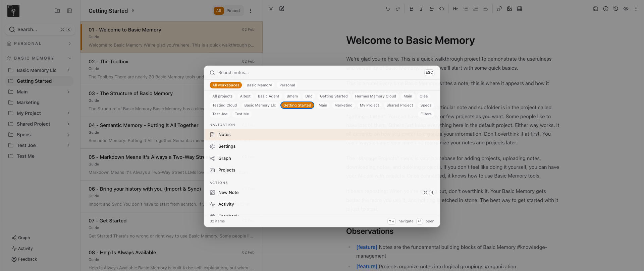The height and width of the screenshot is (271, 644).
Task: Redo the last edit
Action: pos(398,9)
